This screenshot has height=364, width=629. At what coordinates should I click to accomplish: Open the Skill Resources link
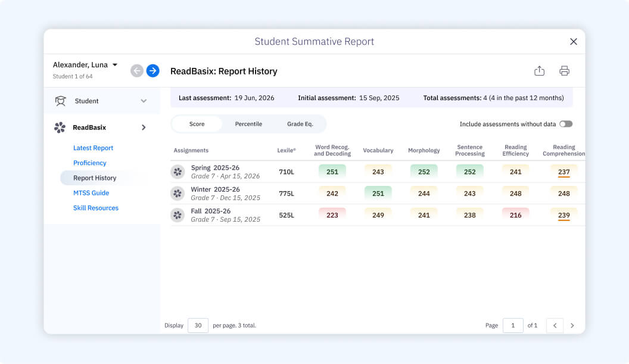pyautogui.click(x=96, y=208)
